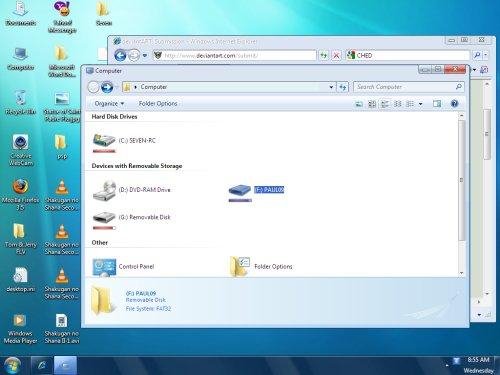Image resolution: width=500 pixels, height=375 pixels.
Task: Click the Explorer file list scroll-down arrow
Action: 462,273
